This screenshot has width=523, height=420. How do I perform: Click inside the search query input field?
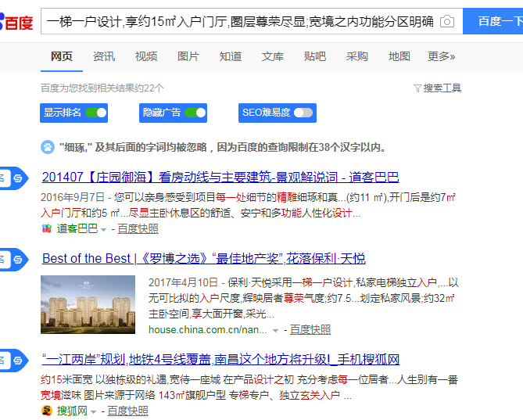(x=240, y=22)
